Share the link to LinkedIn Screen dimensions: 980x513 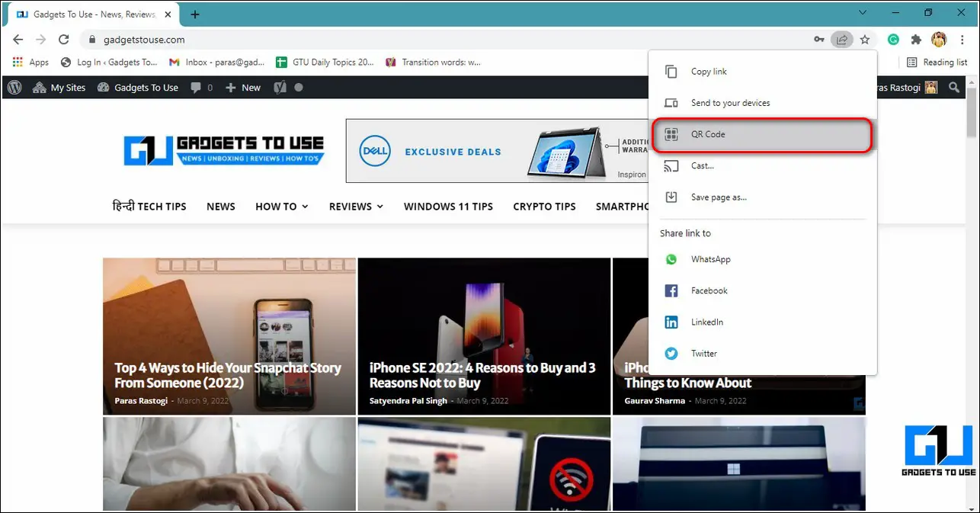click(x=762, y=322)
